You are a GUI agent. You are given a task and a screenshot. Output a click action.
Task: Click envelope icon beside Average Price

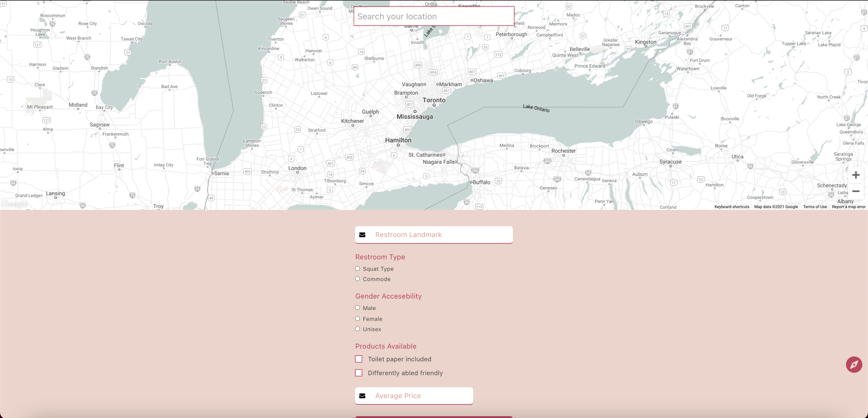pyautogui.click(x=362, y=396)
